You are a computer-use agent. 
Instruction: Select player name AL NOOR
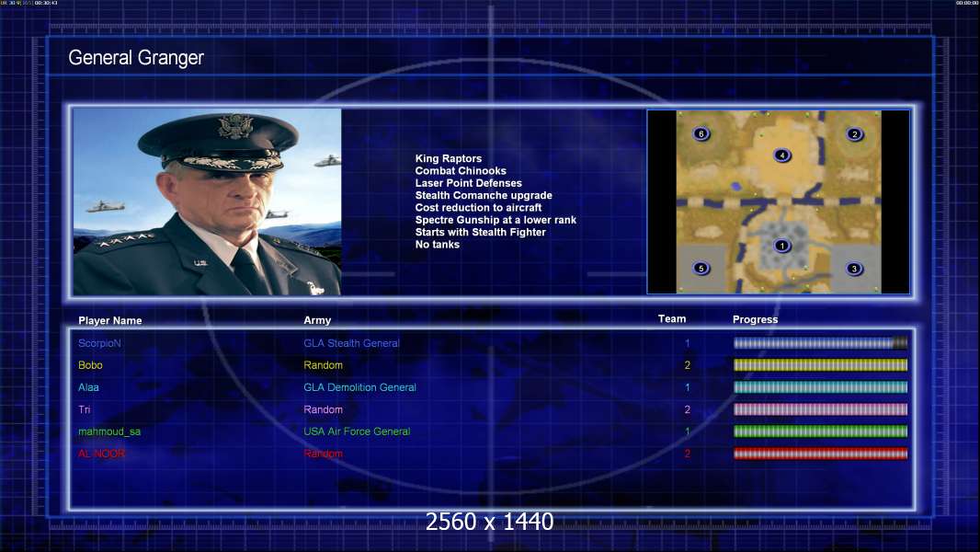[x=101, y=454]
